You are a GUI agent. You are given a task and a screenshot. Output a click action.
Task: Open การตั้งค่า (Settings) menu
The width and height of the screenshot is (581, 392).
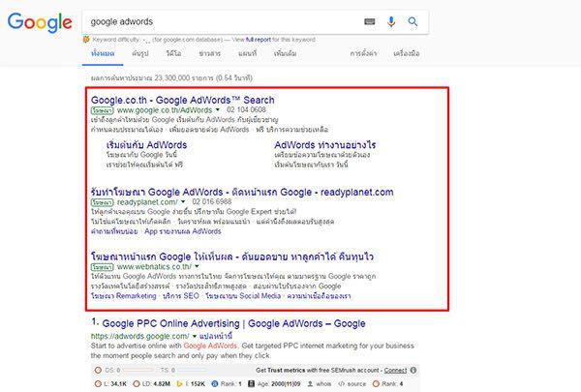(x=363, y=54)
